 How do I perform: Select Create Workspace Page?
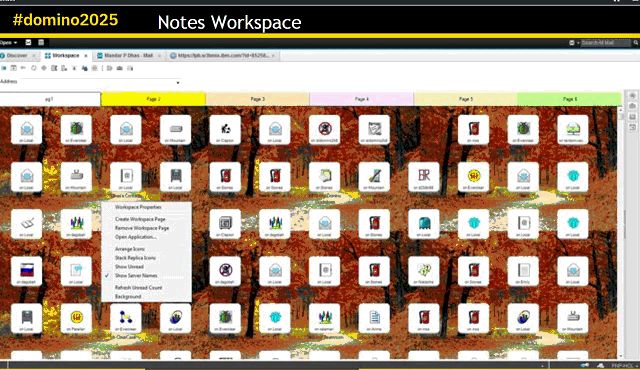tap(140, 219)
